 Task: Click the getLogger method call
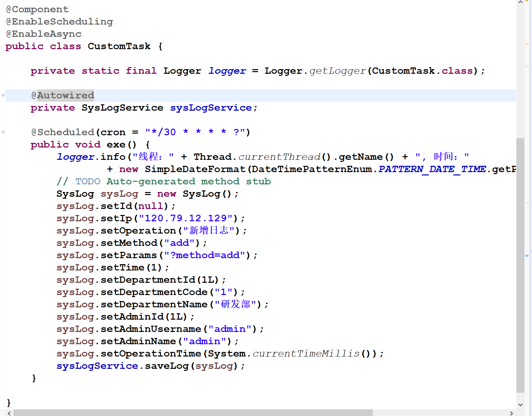tap(337, 71)
